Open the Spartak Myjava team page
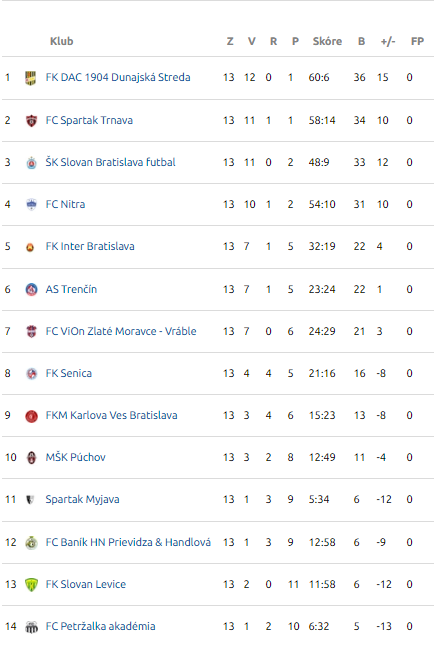The image size is (435, 646). (82, 499)
